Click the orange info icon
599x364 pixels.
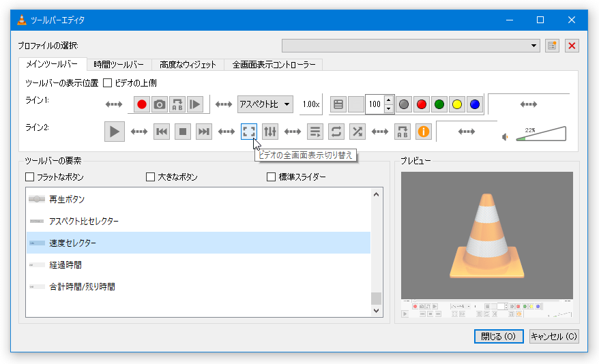[x=423, y=132]
